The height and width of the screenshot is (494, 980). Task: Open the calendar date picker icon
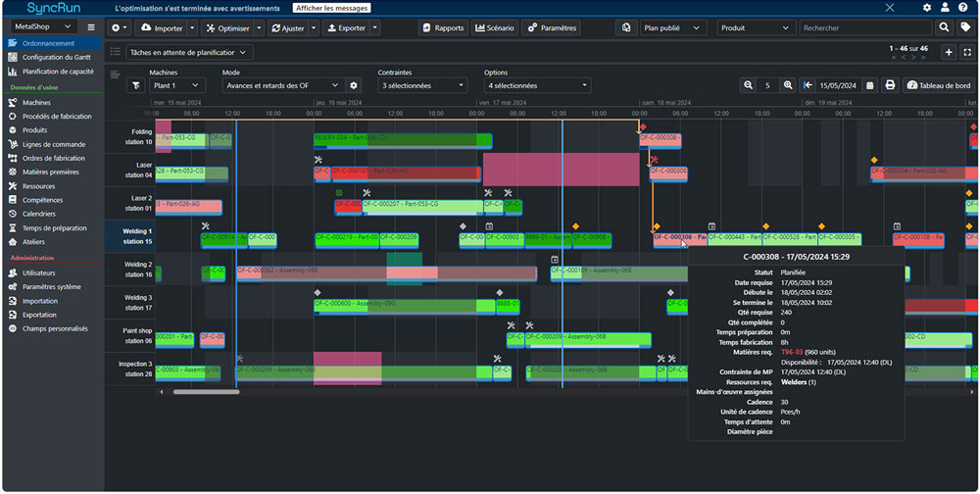(x=870, y=85)
